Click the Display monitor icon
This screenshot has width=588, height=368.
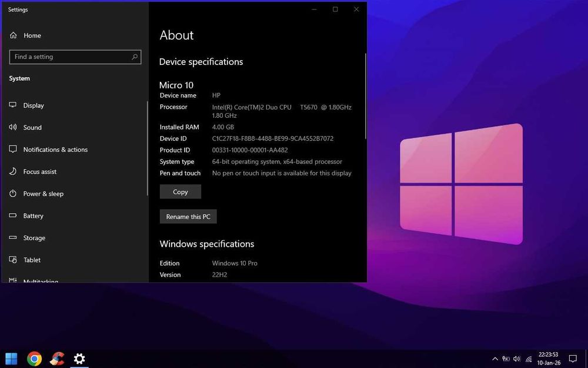(13, 105)
